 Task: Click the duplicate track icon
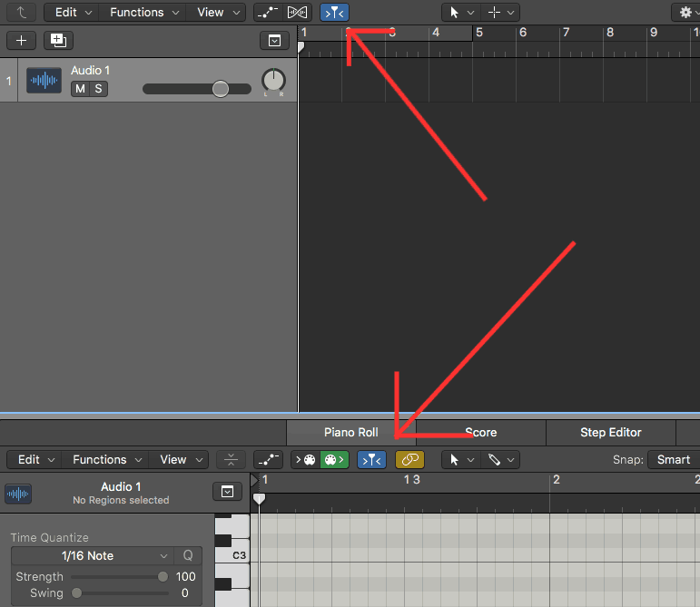(58, 41)
